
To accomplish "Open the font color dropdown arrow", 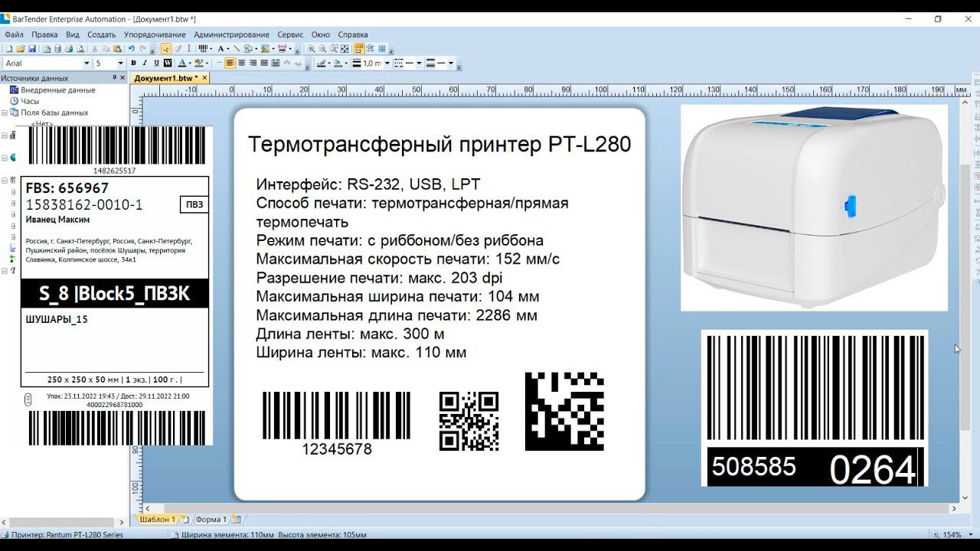I will coord(190,63).
